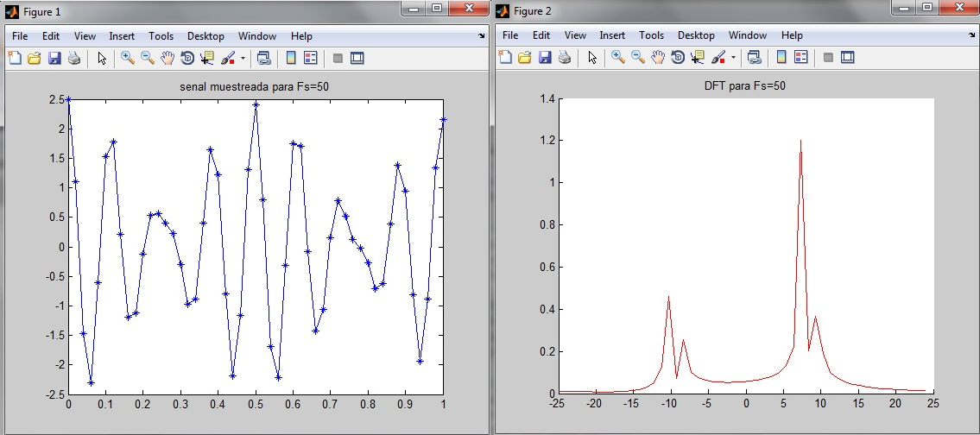Create new figure from Figure 1 toolbar
The image size is (980, 435).
[x=15, y=58]
